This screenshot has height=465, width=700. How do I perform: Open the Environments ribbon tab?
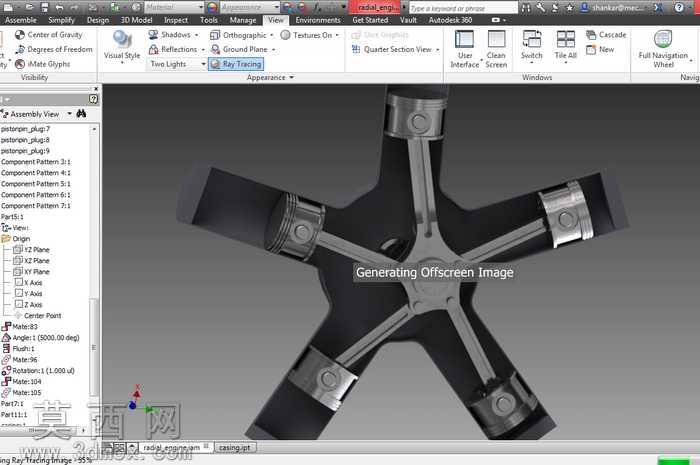pos(318,20)
